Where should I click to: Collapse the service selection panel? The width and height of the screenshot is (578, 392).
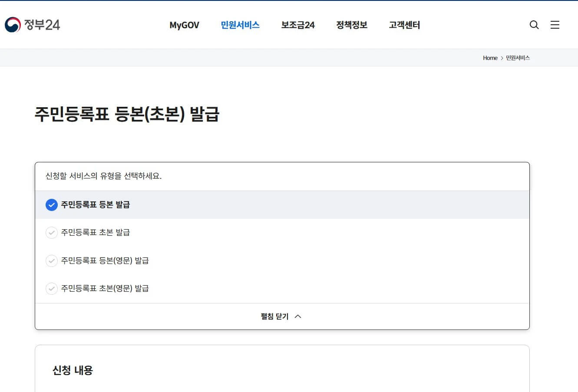pos(282,316)
